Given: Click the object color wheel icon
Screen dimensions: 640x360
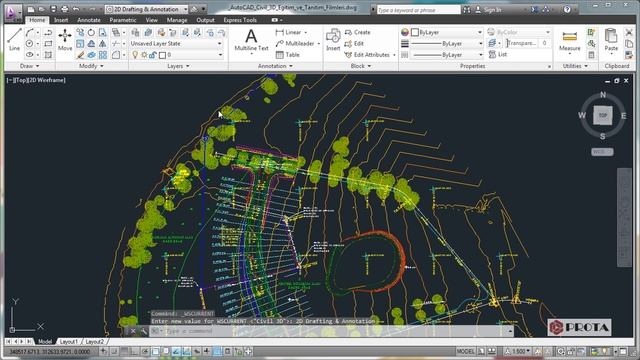Looking at the screenshot, I should pos(404,32).
